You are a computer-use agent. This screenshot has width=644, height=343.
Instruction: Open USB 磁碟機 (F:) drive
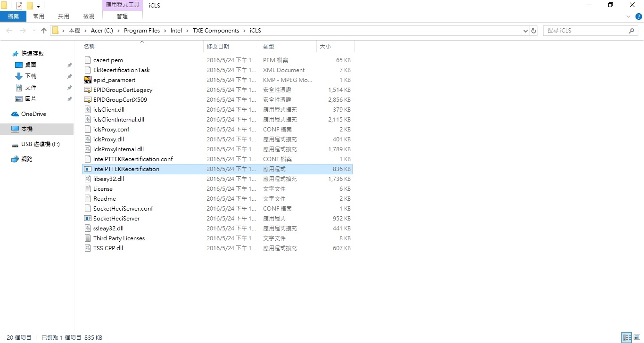coord(41,144)
